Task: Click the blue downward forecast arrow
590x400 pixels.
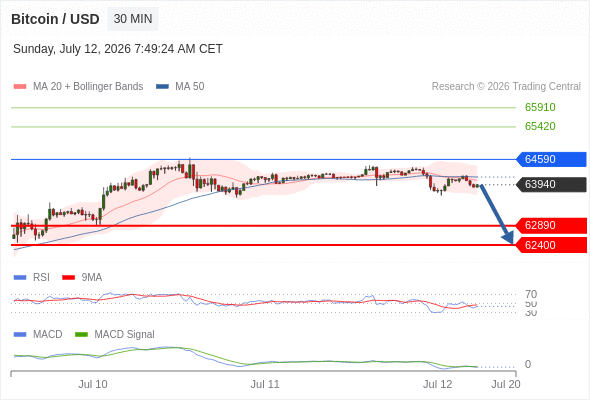Action: point(497,214)
